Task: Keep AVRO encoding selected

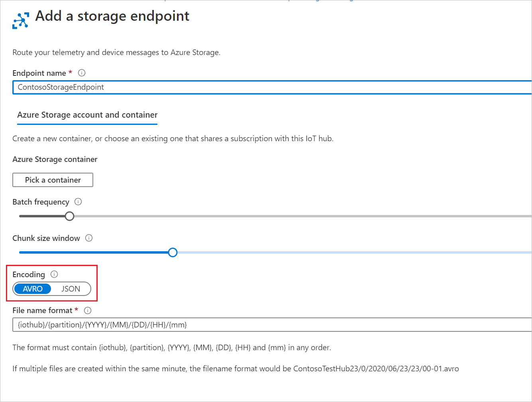Action: (x=33, y=288)
